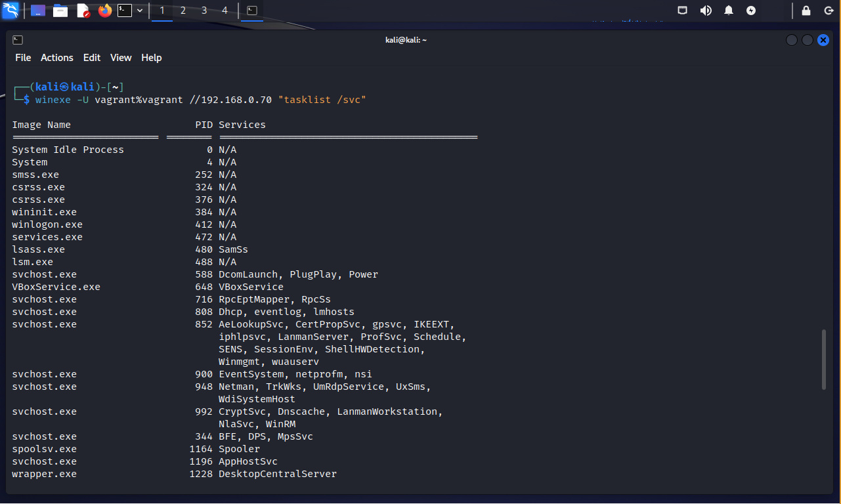Switch to workspace 4
The image size is (841, 504).
(225, 10)
